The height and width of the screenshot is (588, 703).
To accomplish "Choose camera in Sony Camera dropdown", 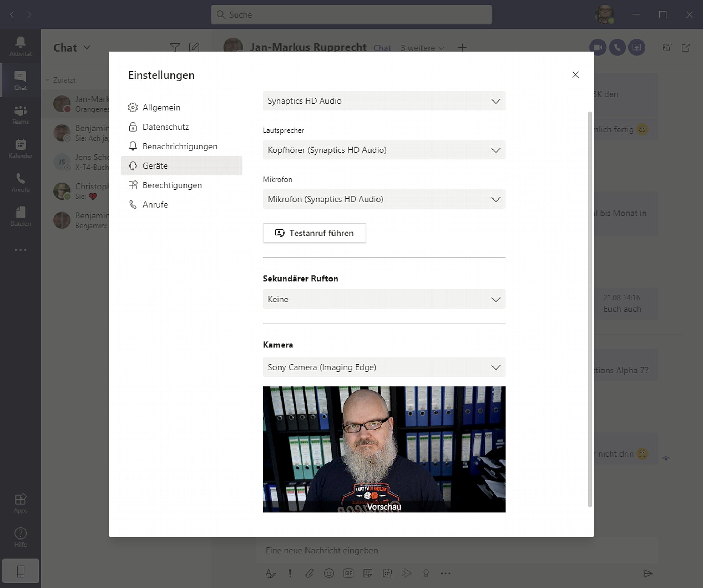I will click(x=384, y=367).
